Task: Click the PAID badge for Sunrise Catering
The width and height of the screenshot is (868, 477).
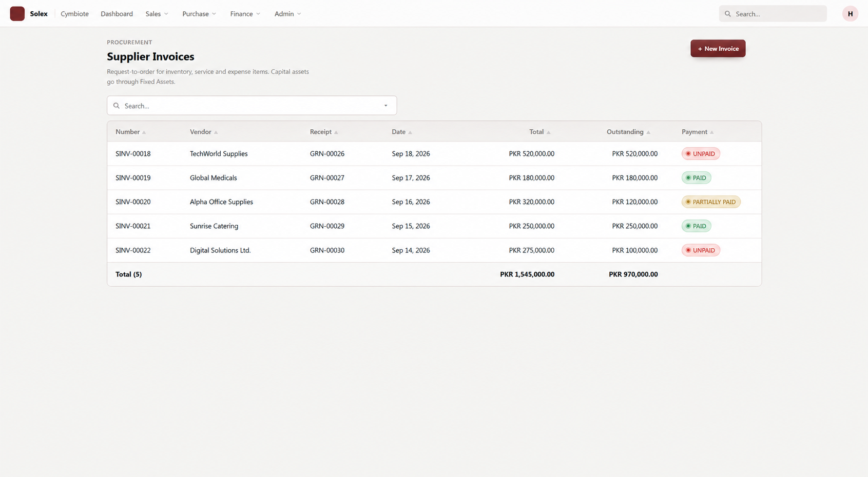Action: pyautogui.click(x=696, y=226)
